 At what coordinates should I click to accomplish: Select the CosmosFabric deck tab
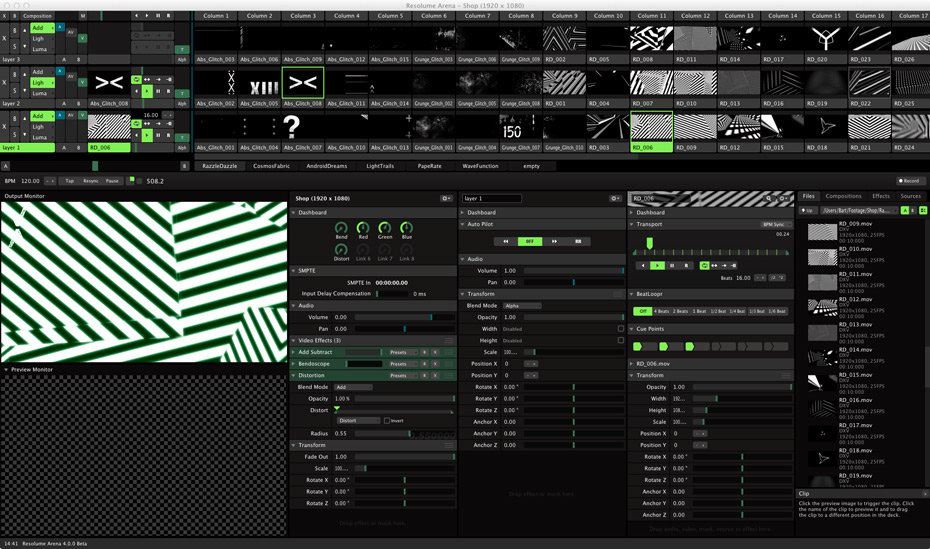272,166
